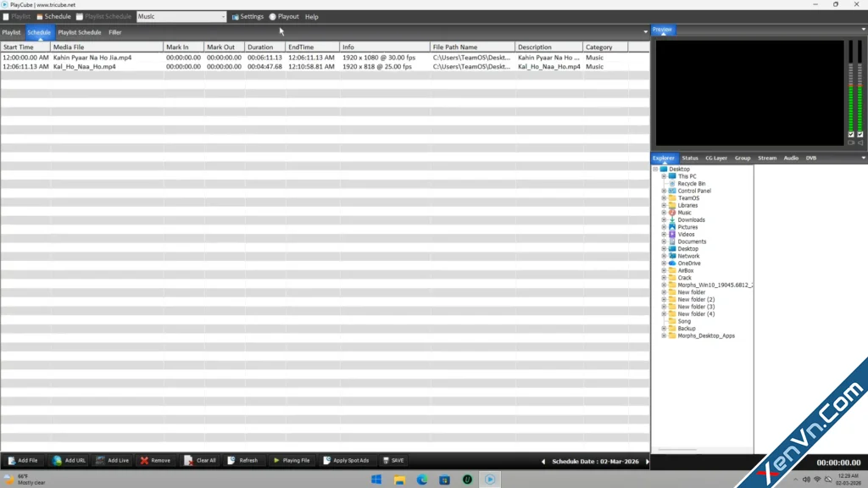Open the Windows Start menu
Screen dimensions: 868x488
(x=376, y=480)
